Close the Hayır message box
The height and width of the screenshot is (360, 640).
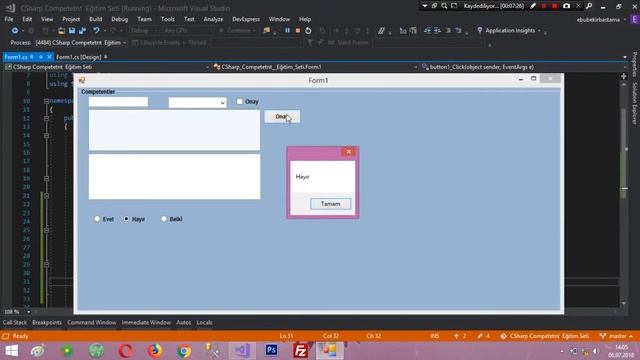(x=348, y=152)
